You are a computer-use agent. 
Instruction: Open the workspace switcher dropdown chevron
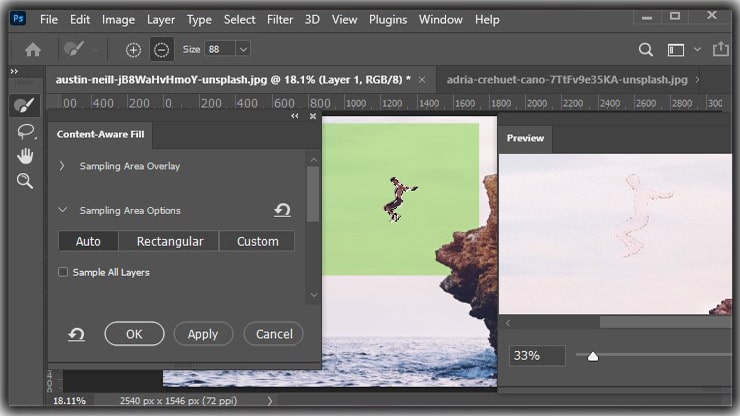[x=697, y=49]
